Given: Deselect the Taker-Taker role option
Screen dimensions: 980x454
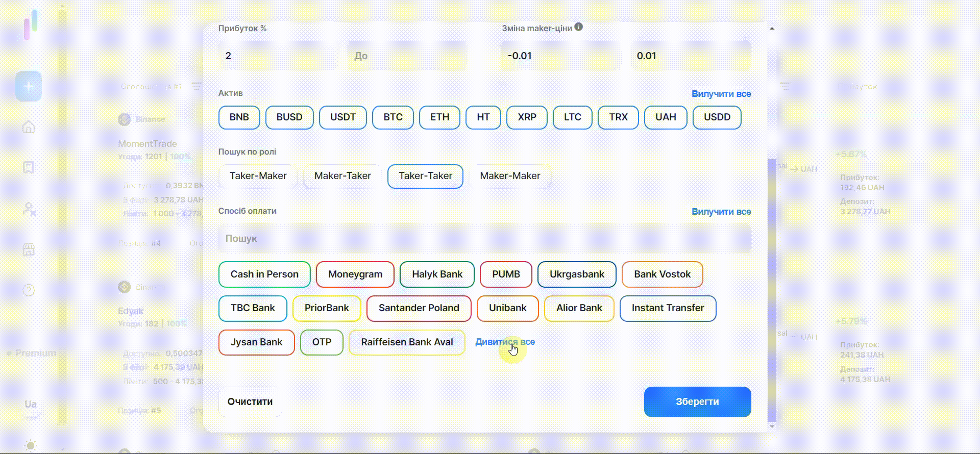Looking at the screenshot, I should [425, 176].
